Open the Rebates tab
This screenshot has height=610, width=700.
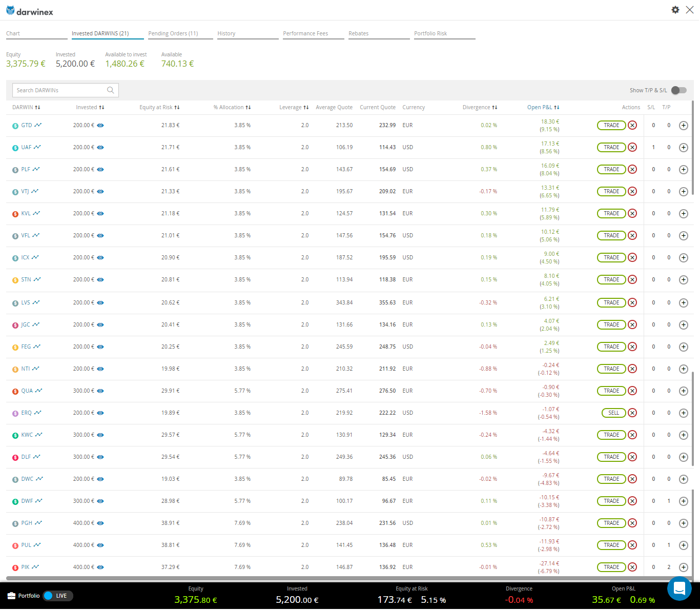379,34
